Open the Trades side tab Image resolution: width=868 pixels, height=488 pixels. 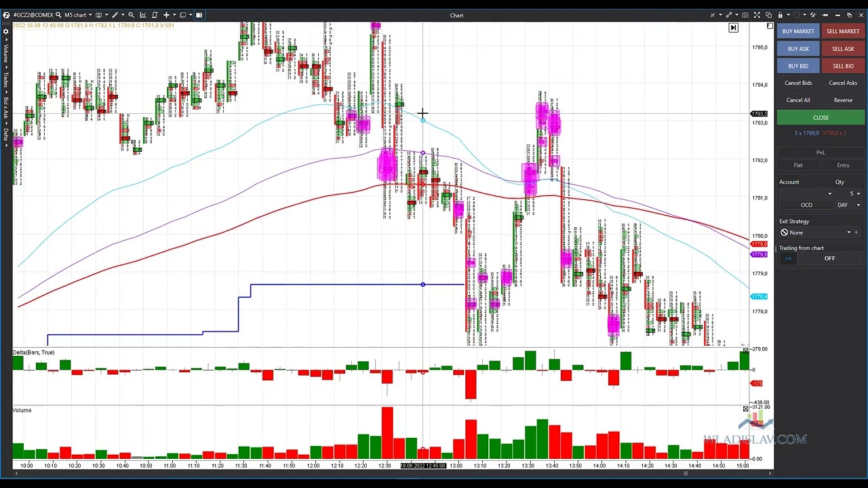click(6, 79)
